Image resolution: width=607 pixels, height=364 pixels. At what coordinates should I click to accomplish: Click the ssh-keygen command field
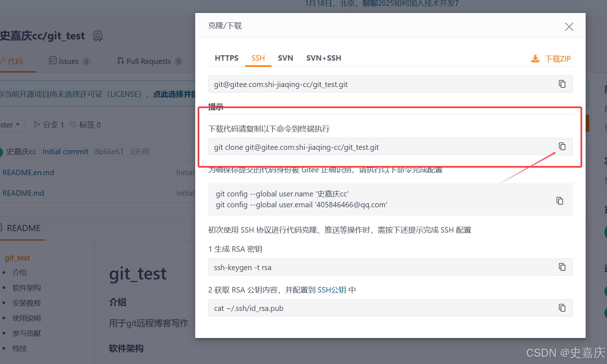pyautogui.click(x=390, y=267)
